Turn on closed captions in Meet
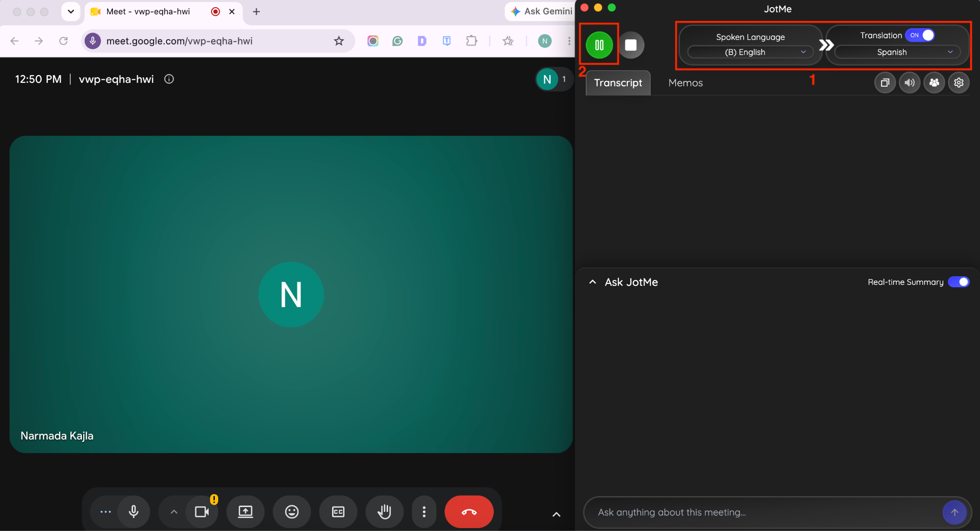This screenshot has width=980, height=531. [x=338, y=512]
